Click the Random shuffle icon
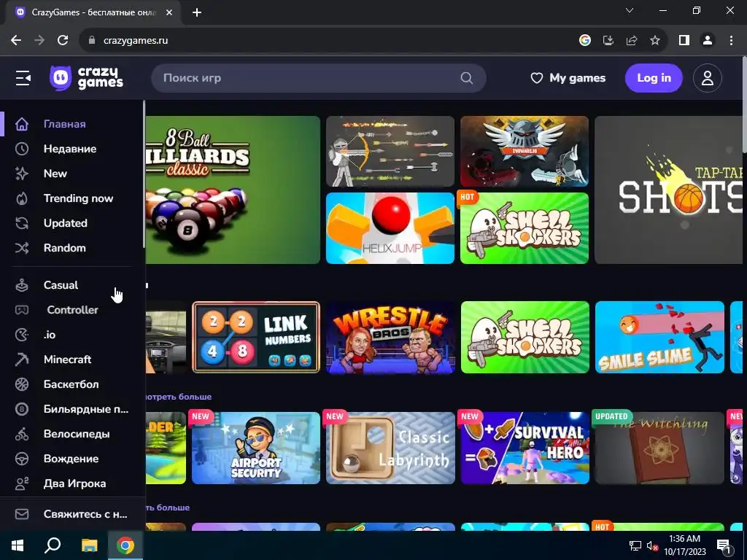Screen dimensions: 747x560 [22, 248]
